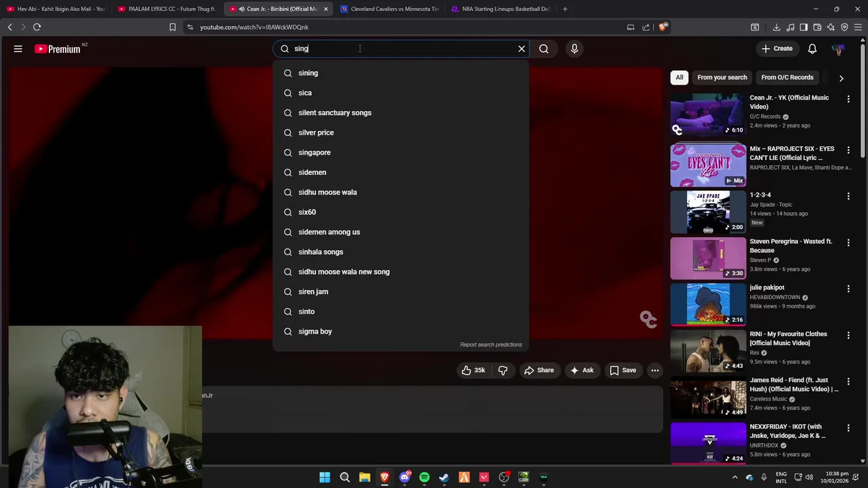Share the current video

(539, 370)
